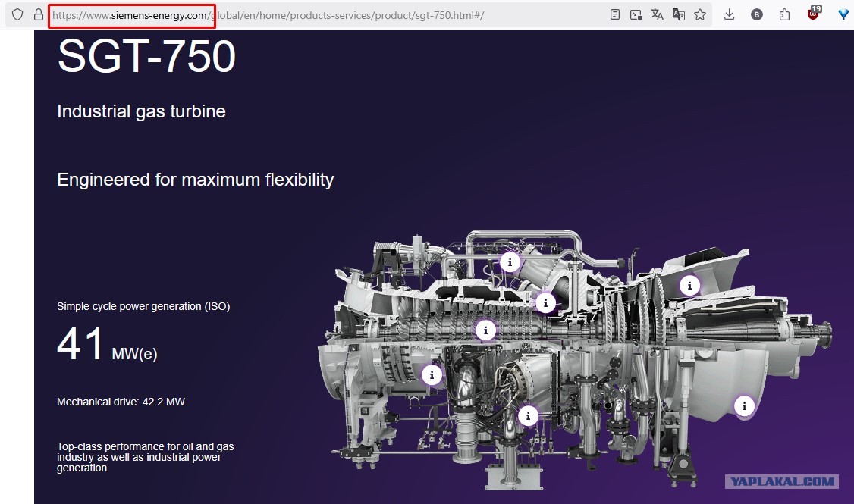Bookmark this page with the star icon
The image size is (854, 504).
[x=700, y=14]
